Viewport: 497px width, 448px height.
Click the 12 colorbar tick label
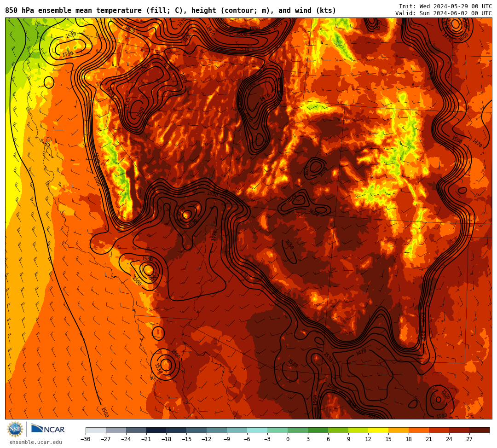(x=368, y=439)
